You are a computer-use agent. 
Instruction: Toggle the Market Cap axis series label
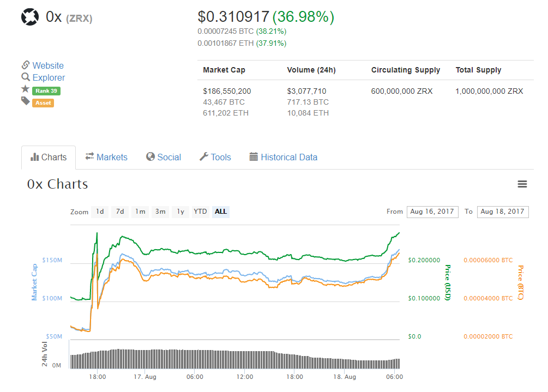[x=34, y=282]
